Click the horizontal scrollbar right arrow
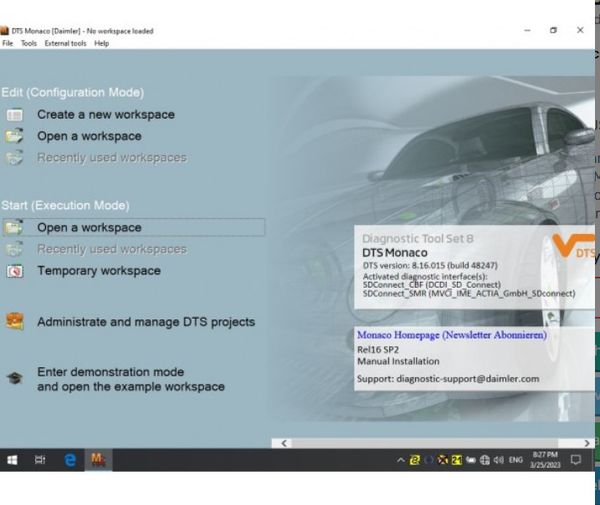This screenshot has height=505, width=600. [587, 443]
